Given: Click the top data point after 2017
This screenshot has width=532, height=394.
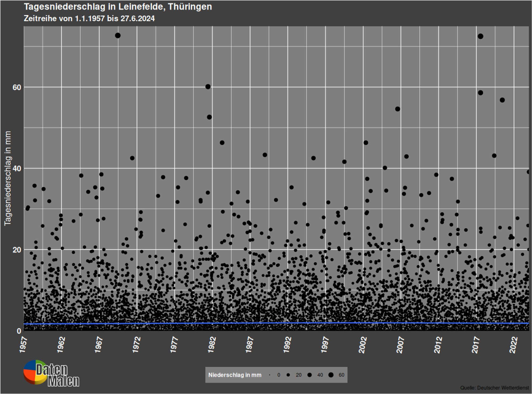Looking at the screenshot, I should [480, 36].
